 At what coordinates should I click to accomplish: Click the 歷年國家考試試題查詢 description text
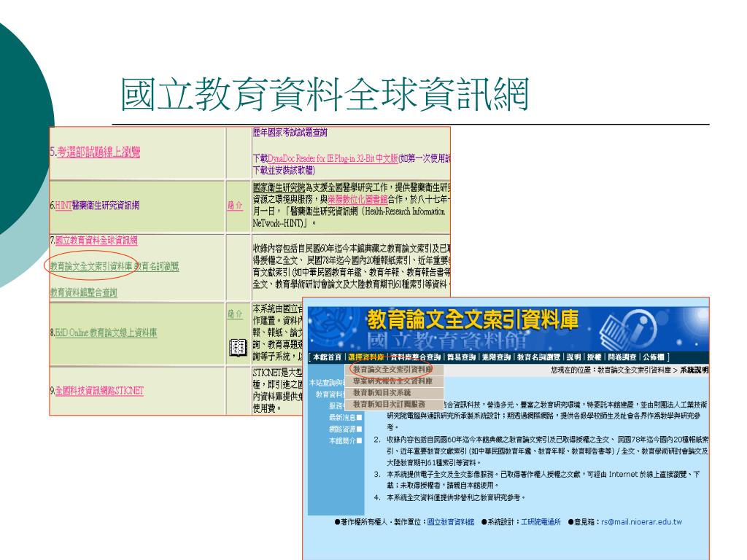[290, 133]
